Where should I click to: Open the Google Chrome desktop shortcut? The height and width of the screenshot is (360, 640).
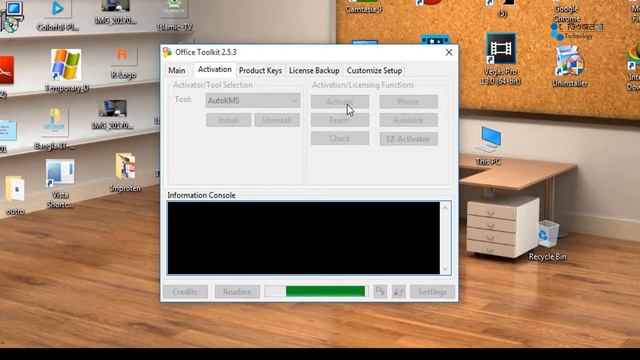click(566, 12)
